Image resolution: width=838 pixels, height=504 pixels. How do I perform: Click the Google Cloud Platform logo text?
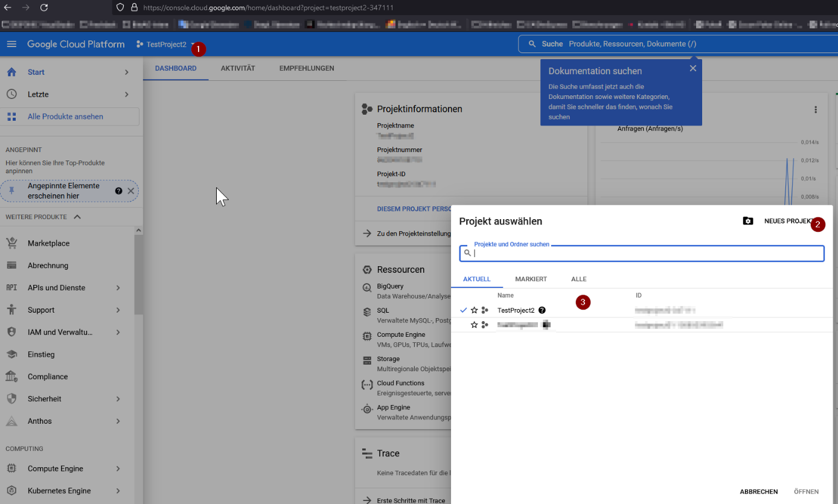pyautogui.click(x=76, y=44)
